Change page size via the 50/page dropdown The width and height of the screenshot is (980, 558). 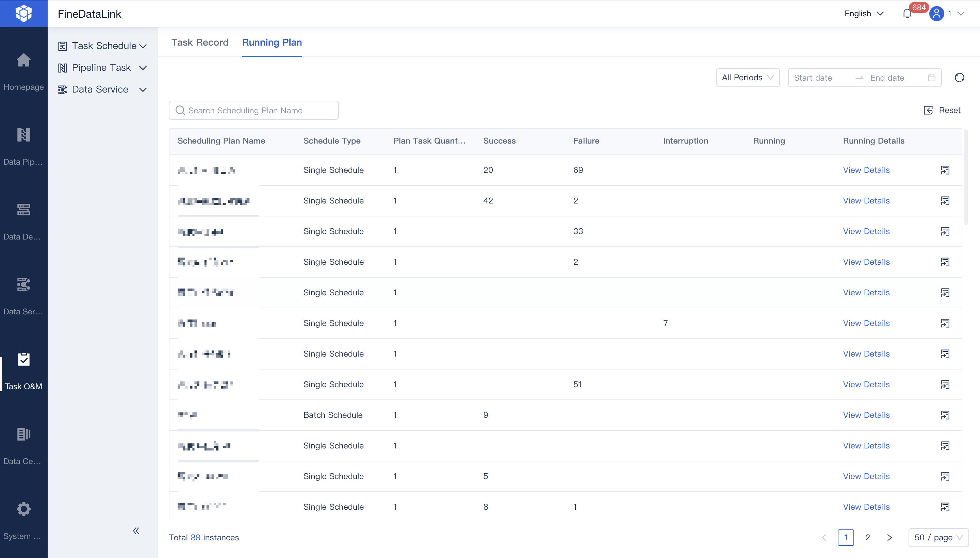click(938, 537)
